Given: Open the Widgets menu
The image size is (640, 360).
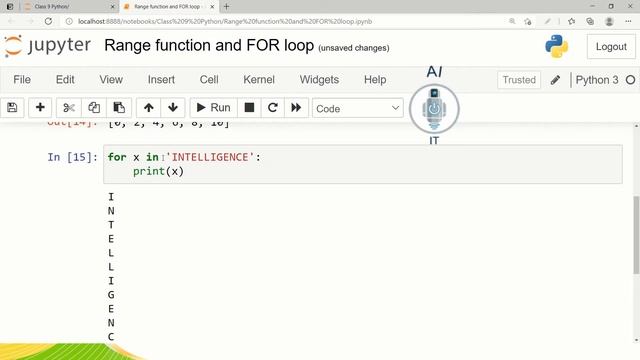Looking at the screenshot, I should (x=319, y=80).
